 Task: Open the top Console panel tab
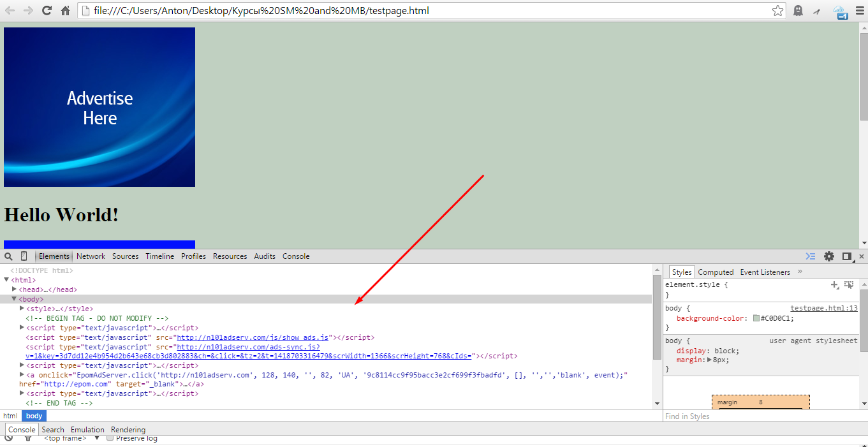pos(296,256)
